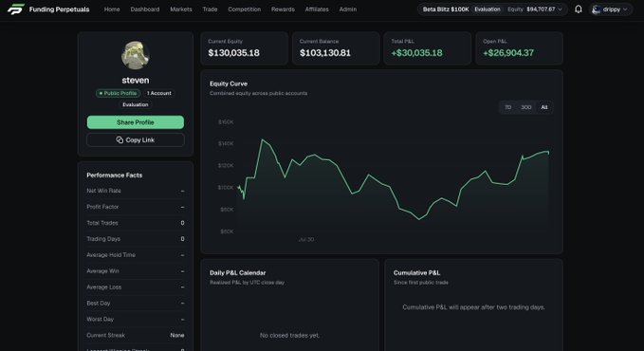This screenshot has width=644, height=351.
Task: Expand the Beta Blitz $100K account selector
Action: pos(492,9)
